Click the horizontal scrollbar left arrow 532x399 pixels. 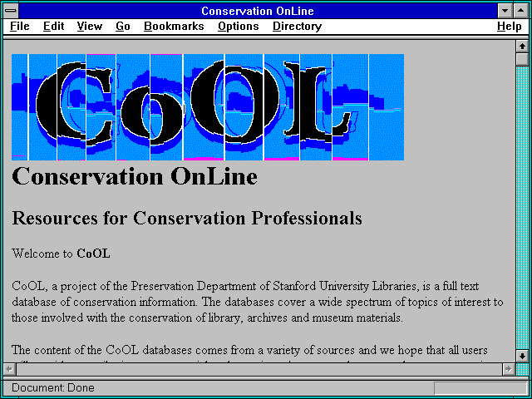pyautogui.click(x=10, y=369)
